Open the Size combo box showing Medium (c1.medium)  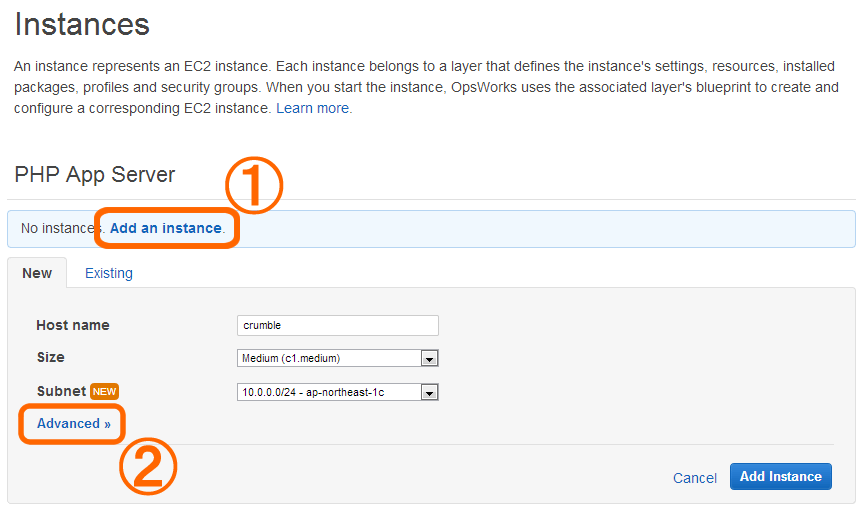pyautogui.click(x=338, y=359)
